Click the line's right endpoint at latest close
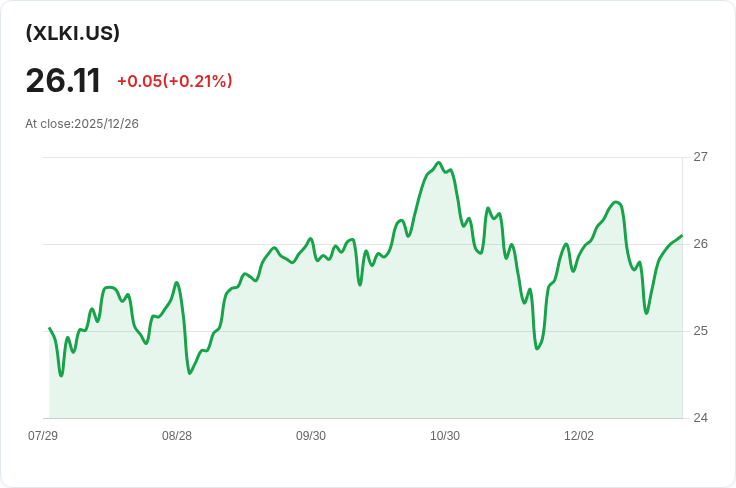This screenshot has height=488, width=736. click(x=681, y=236)
